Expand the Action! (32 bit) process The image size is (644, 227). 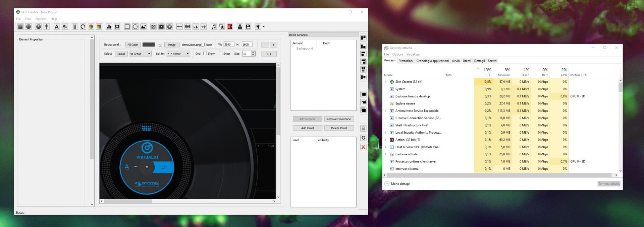coord(385,140)
